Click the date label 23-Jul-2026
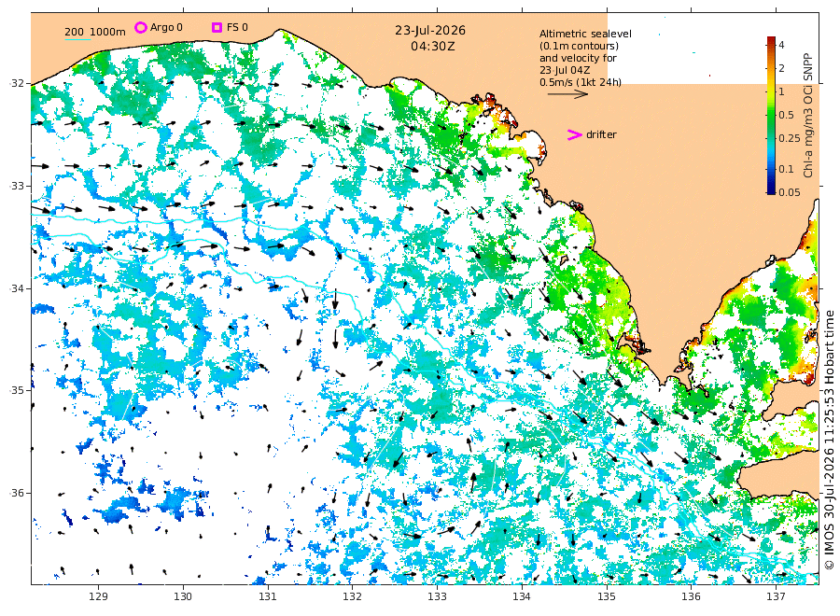840x616 pixels. click(430, 31)
